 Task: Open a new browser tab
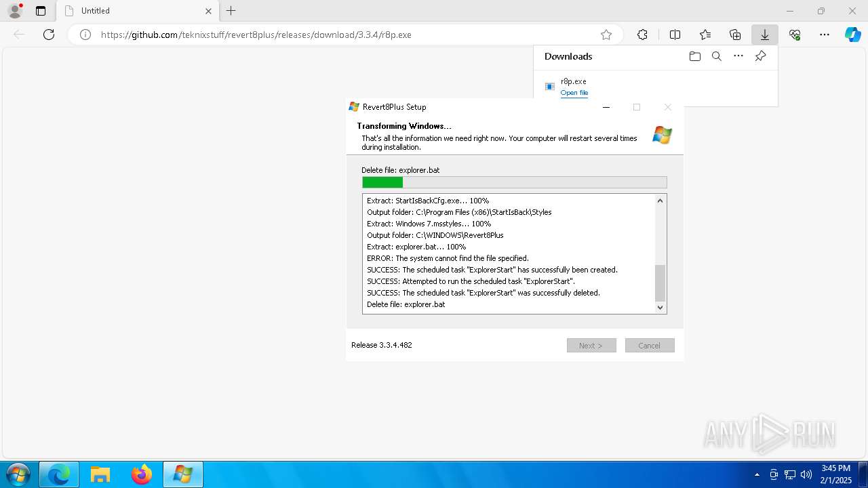click(231, 11)
